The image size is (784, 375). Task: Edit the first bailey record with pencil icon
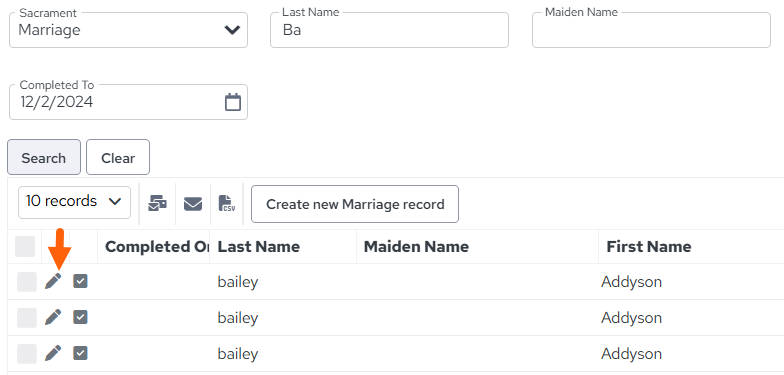[x=53, y=281]
